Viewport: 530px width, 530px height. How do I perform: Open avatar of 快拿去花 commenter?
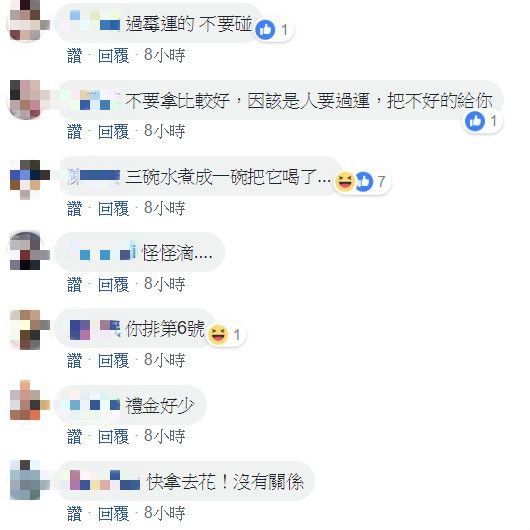(x=25, y=480)
